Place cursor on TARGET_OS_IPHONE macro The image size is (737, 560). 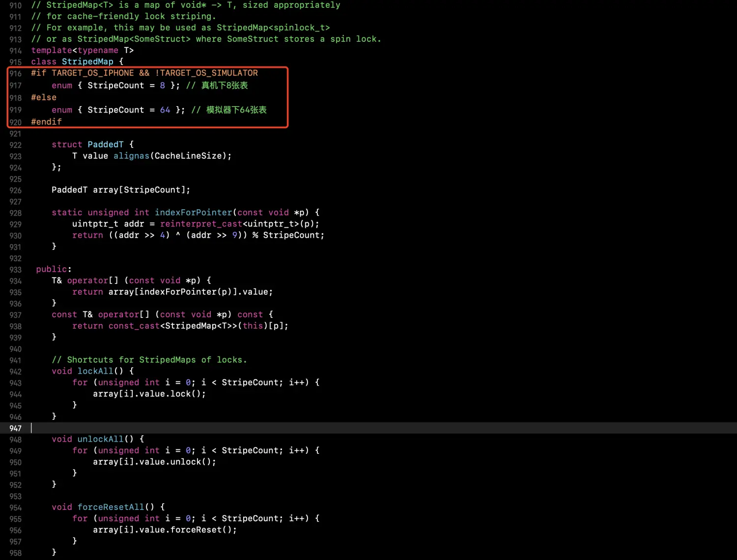tap(92, 73)
